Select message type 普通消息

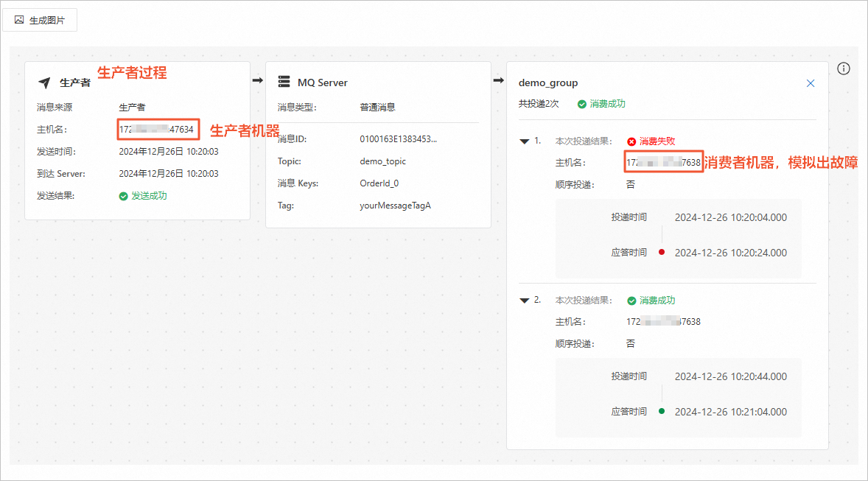click(377, 108)
